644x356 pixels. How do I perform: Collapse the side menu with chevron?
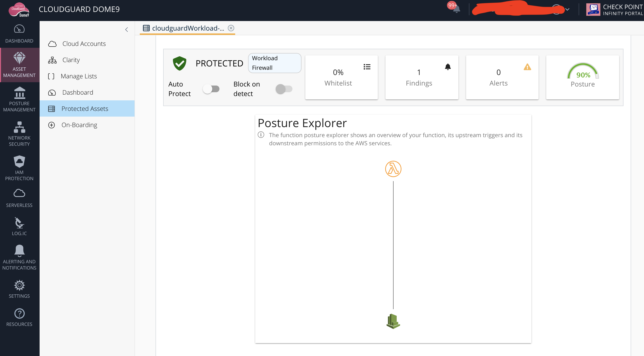pyautogui.click(x=126, y=30)
